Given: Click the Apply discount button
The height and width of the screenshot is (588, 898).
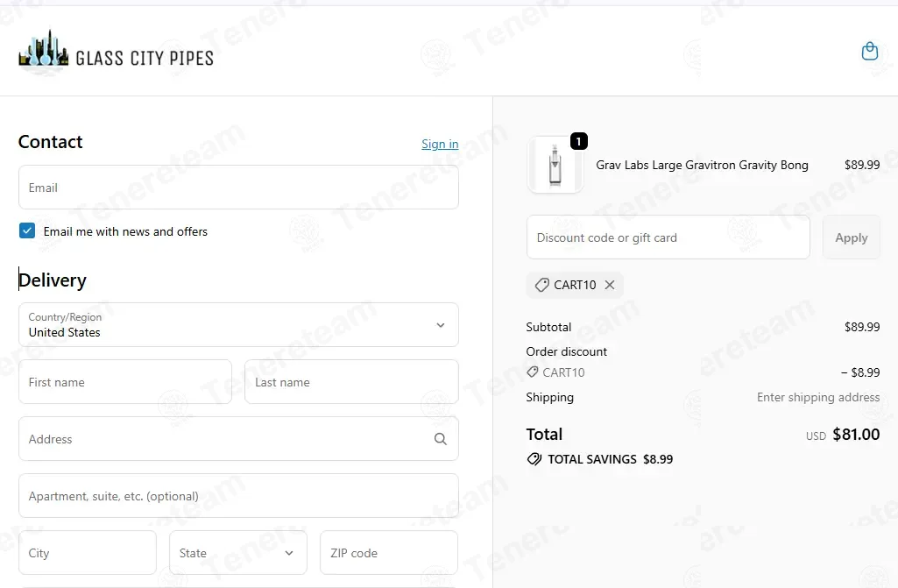Looking at the screenshot, I should [851, 237].
